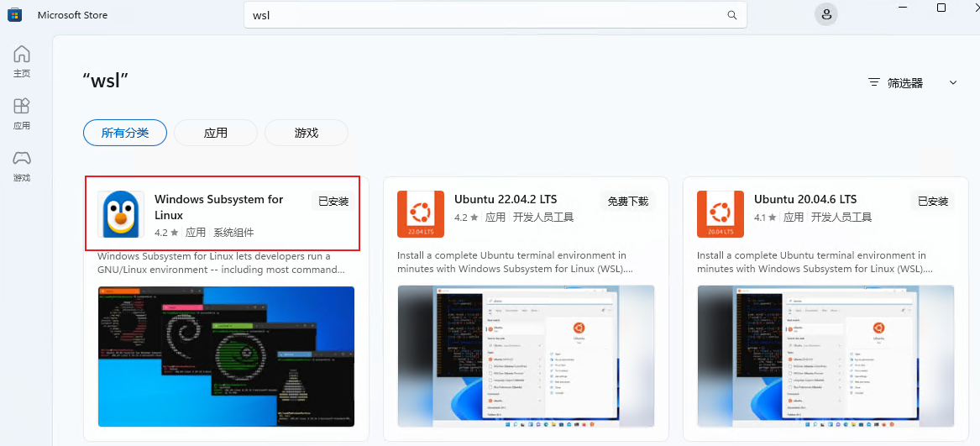Select the 所有分类 category tab
The height and width of the screenshot is (446, 980).
click(x=125, y=133)
